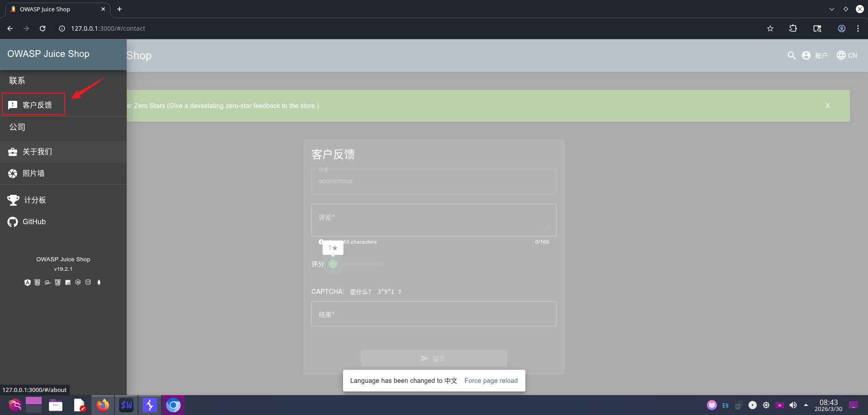Go to the 照片墙 photo wall
The image size is (868, 415).
pyautogui.click(x=63, y=174)
